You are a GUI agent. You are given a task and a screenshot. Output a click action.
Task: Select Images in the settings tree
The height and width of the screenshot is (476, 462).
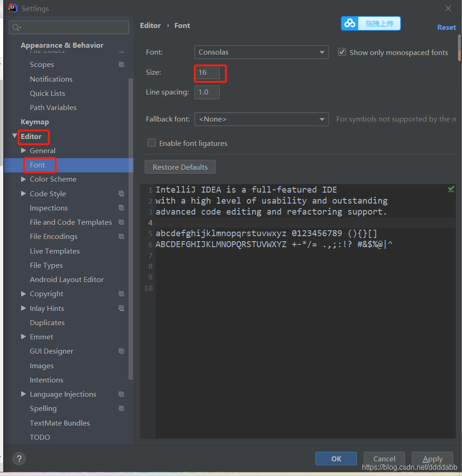(42, 365)
